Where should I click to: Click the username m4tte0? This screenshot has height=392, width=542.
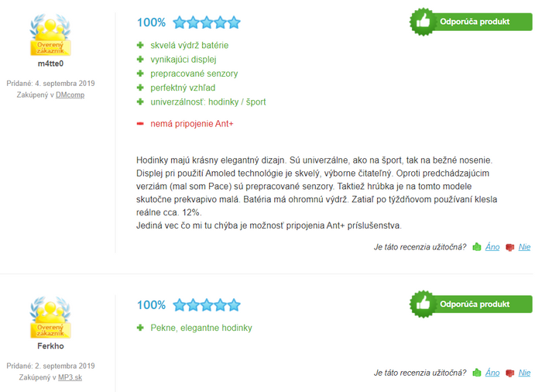point(50,64)
